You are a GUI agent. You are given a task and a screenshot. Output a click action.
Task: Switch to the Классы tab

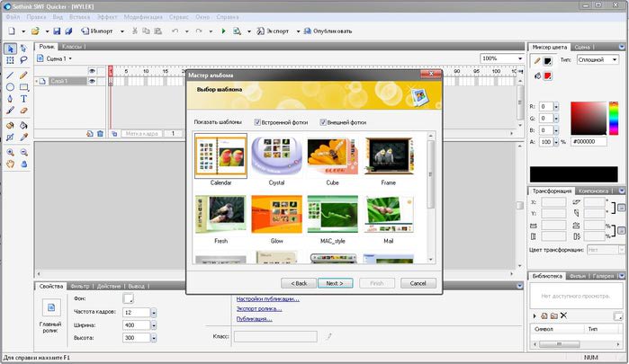click(72, 47)
